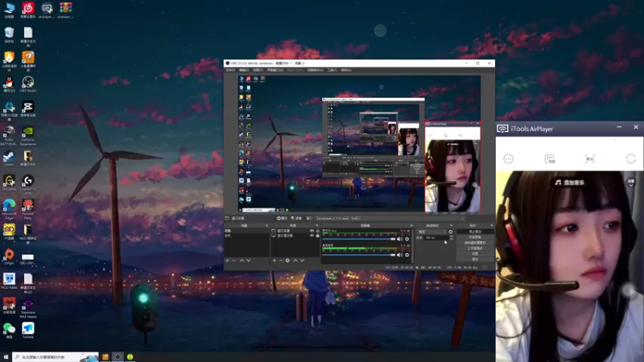644x362 pixels.
Task: Open the Tools menu in OBS
Action: pyautogui.click(x=332, y=70)
